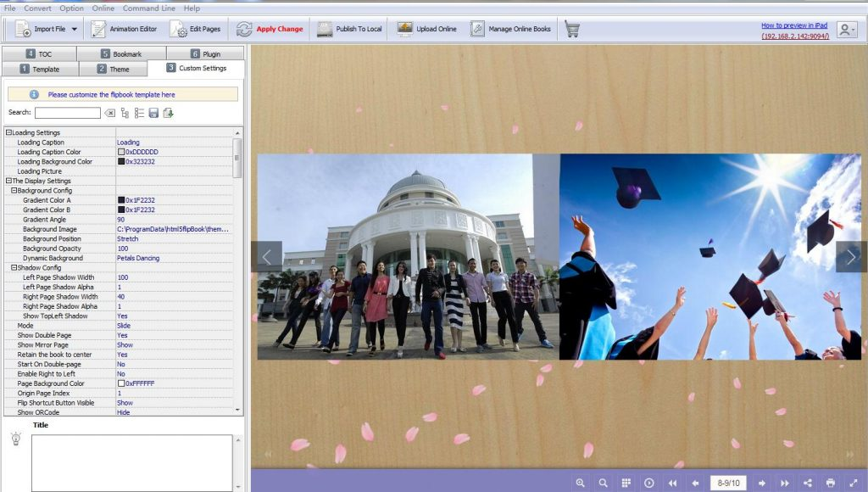This screenshot has height=492, width=868.
Task: Switch to the Template tab
Action: [41, 69]
